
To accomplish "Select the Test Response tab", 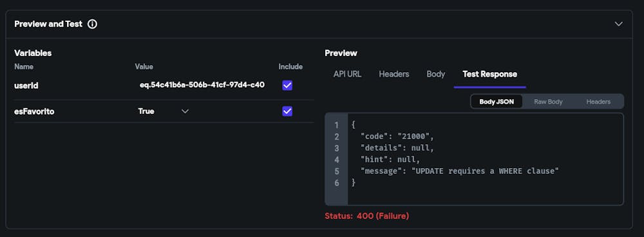I will point(489,74).
